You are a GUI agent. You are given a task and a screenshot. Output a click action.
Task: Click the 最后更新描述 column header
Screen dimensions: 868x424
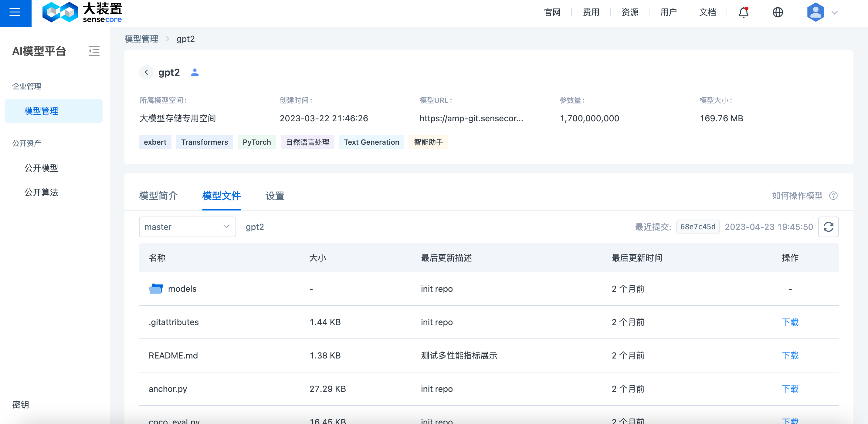click(x=446, y=258)
